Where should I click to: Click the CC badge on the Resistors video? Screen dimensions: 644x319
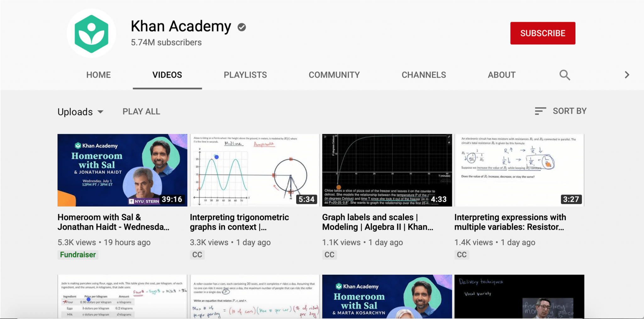[x=462, y=255]
